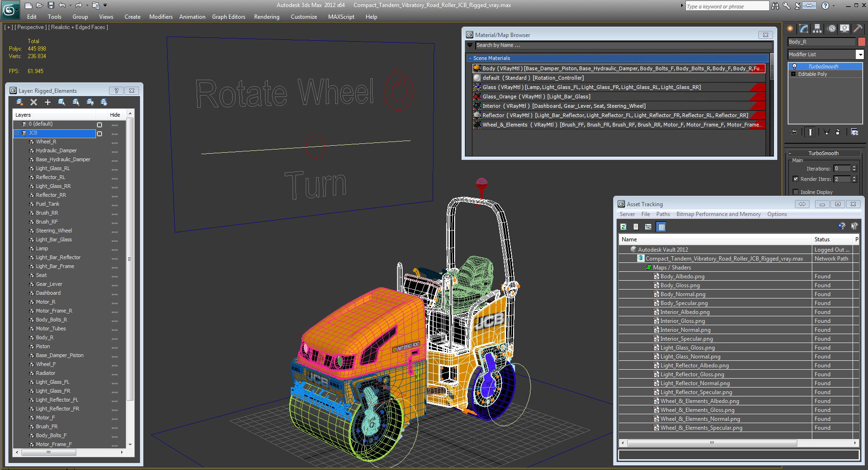
Task: Click Select Highlighted Objects icon in Layer dialog
Action: [x=62, y=102]
